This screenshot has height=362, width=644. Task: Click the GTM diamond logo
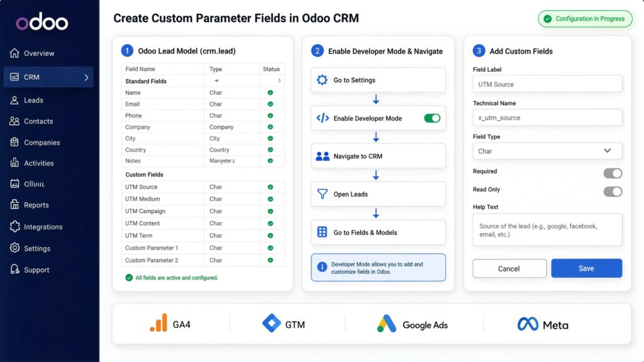(272, 323)
